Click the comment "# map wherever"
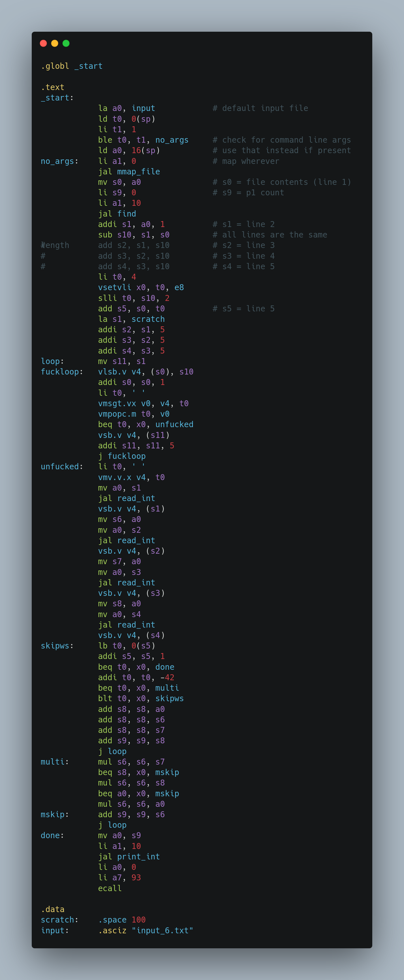 click(246, 161)
